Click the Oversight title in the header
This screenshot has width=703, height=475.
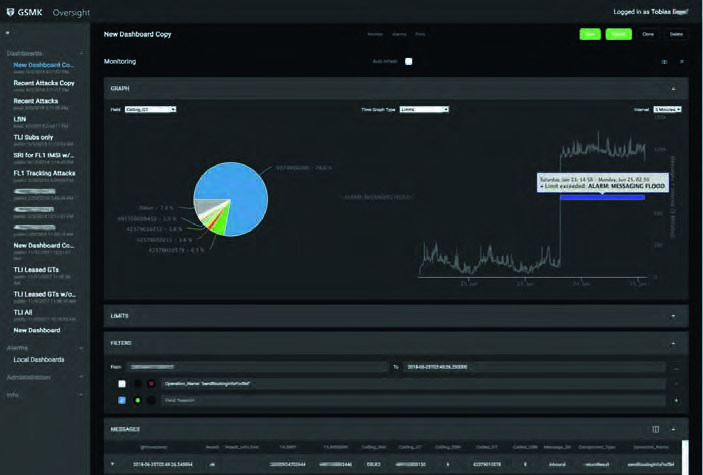click(x=71, y=13)
